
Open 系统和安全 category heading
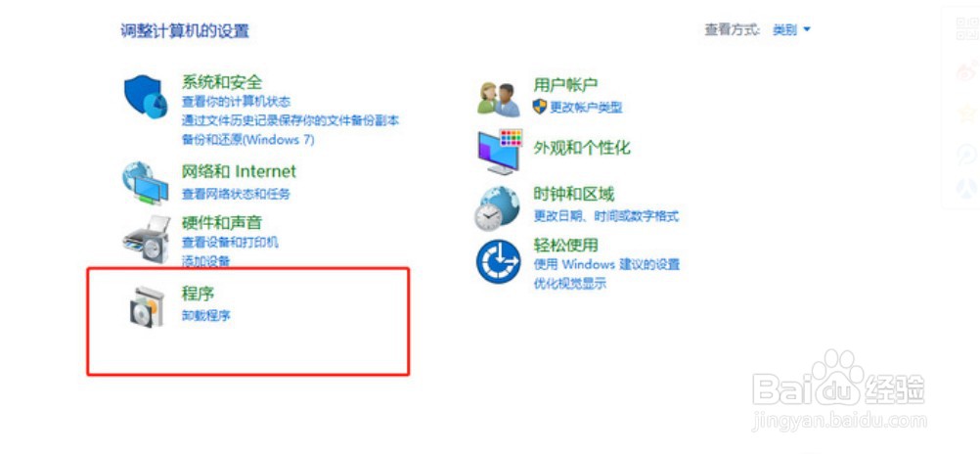point(222,82)
